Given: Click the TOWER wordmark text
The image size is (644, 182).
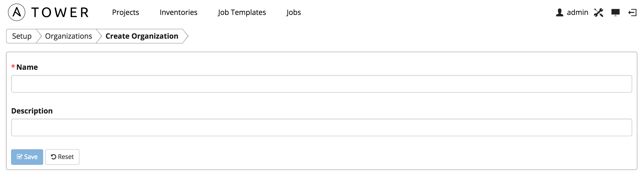Looking at the screenshot, I should pyautogui.click(x=60, y=12).
